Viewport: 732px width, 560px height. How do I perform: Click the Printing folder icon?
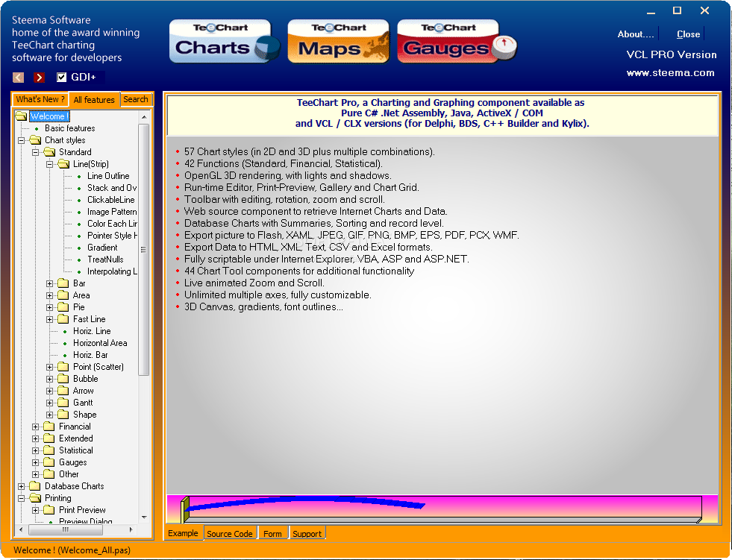click(35, 498)
